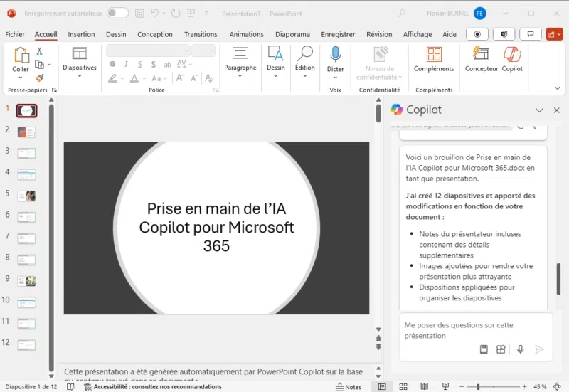Adjust the zoom slider in status bar
The height and width of the screenshot is (392, 569).
click(478, 387)
